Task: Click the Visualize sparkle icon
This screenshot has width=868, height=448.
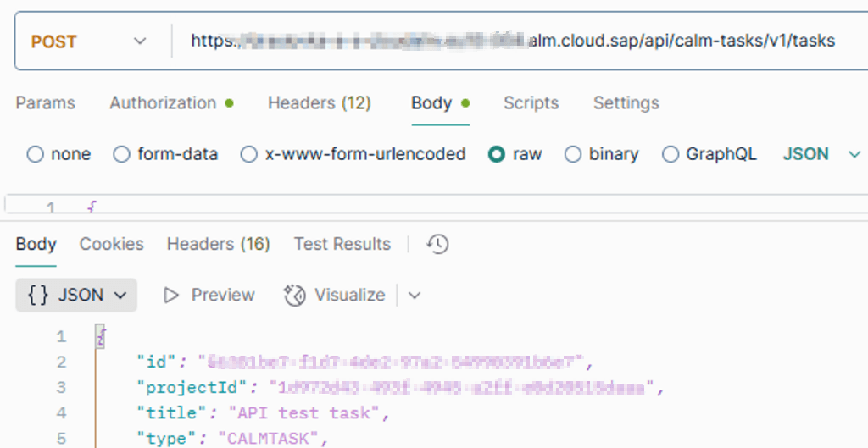Action: (294, 296)
